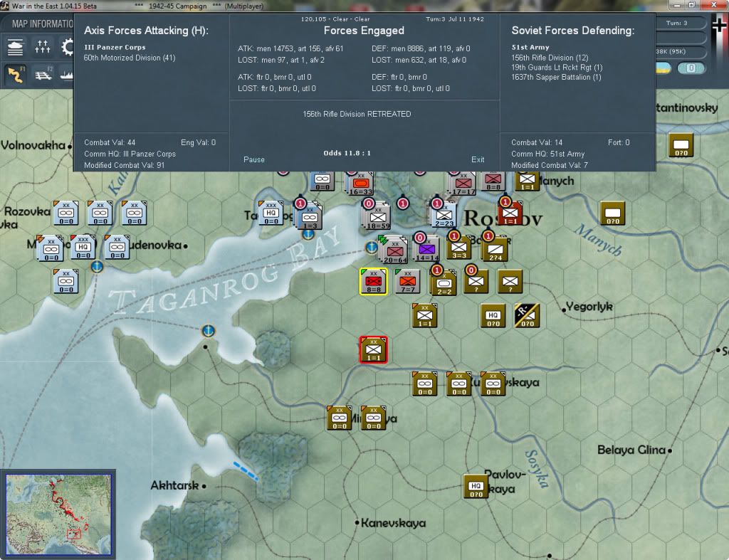Select the orange 7=7 German counter
Screen dimensions: 729x560
click(408, 281)
